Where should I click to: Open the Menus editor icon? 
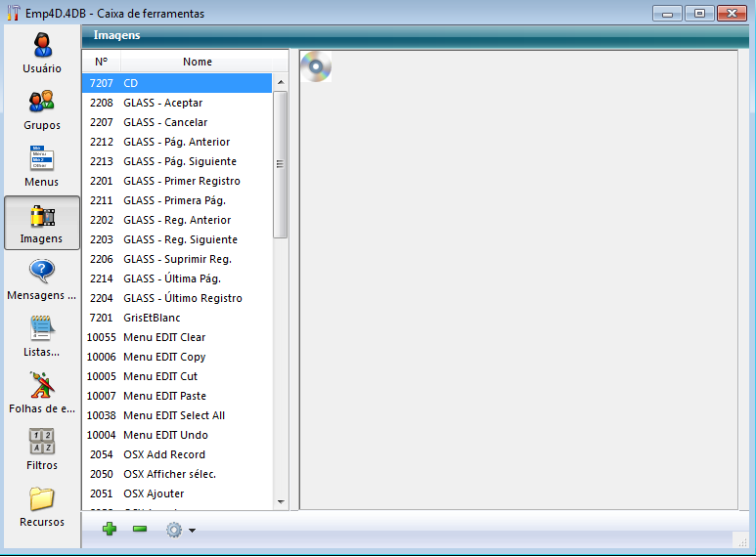coord(42,159)
